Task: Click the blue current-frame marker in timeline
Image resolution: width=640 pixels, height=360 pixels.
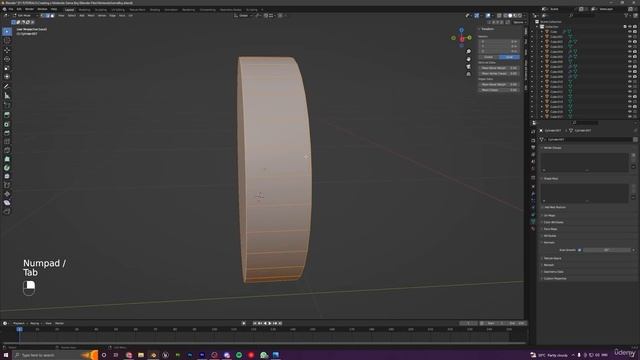Action: 19,329
